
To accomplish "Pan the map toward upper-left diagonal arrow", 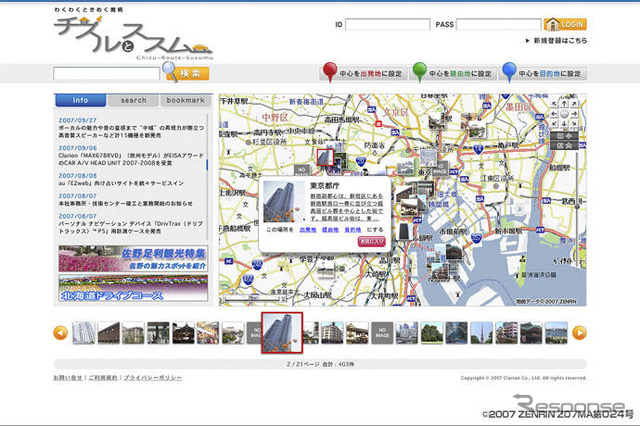I will [554, 104].
